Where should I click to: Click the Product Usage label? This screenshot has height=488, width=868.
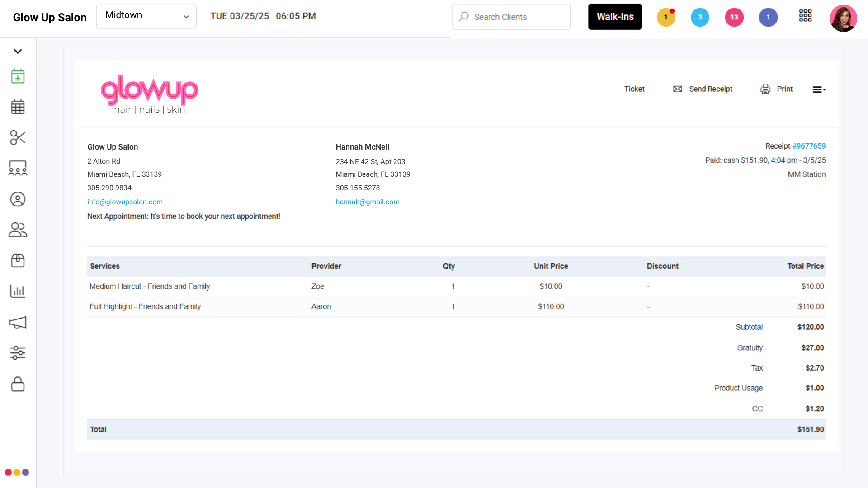click(x=738, y=388)
